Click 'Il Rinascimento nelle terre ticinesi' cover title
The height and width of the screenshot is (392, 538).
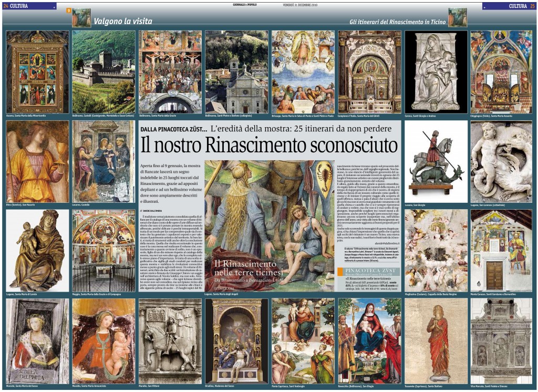[249, 268]
